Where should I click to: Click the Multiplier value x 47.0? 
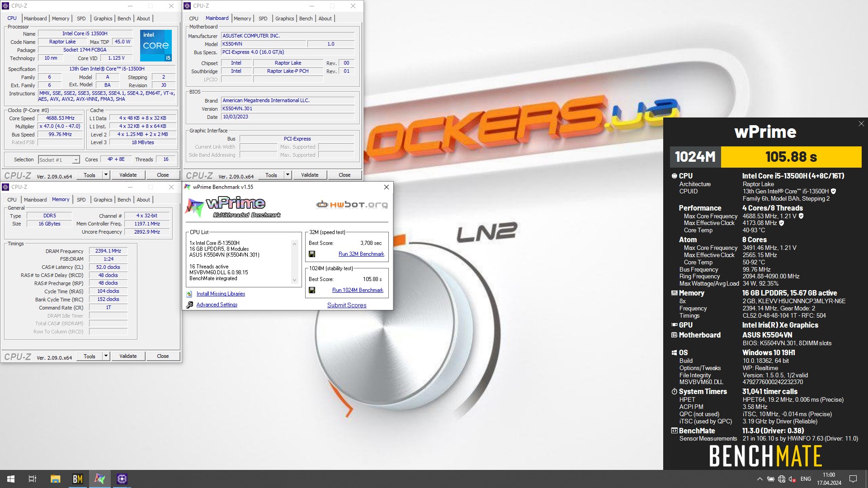61,127
